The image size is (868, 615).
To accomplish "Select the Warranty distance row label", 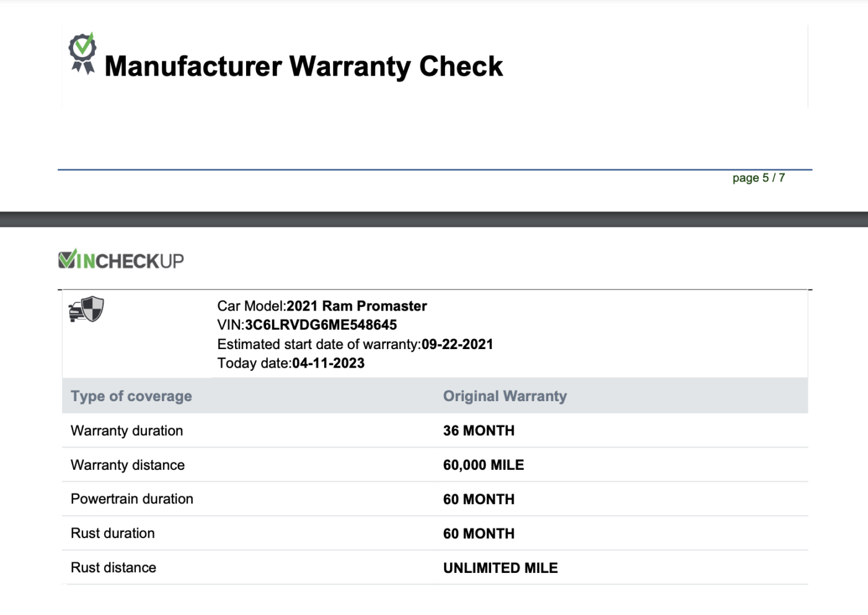I will (x=128, y=465).
